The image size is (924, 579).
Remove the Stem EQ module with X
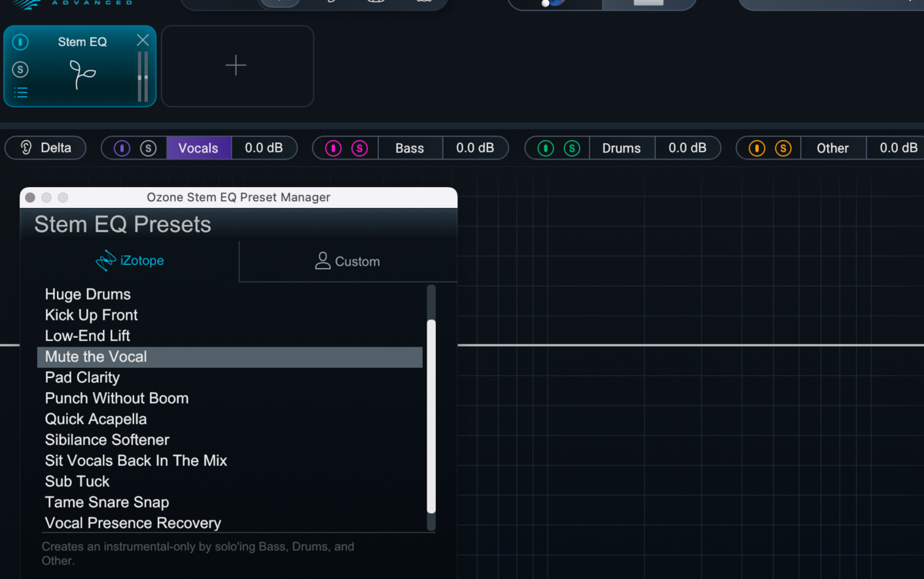click(142, 40)
